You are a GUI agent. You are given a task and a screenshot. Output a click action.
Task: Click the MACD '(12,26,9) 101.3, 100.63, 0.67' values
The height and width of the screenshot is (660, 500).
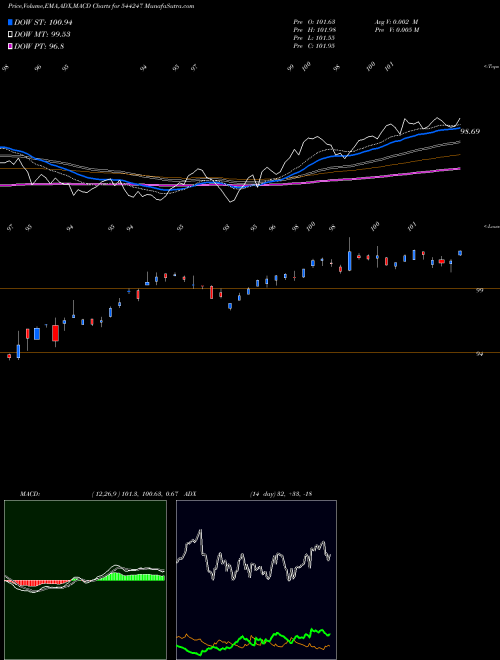(136, 494)
